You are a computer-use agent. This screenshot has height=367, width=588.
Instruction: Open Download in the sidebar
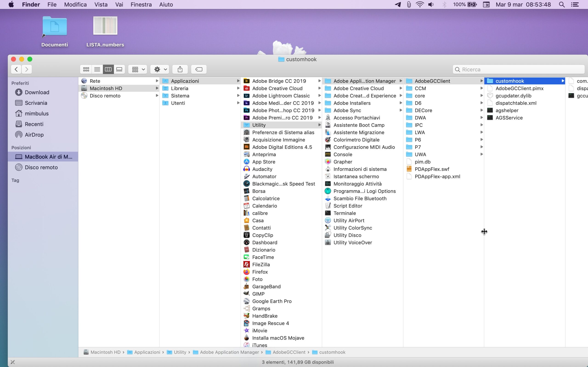pos(37,92)
